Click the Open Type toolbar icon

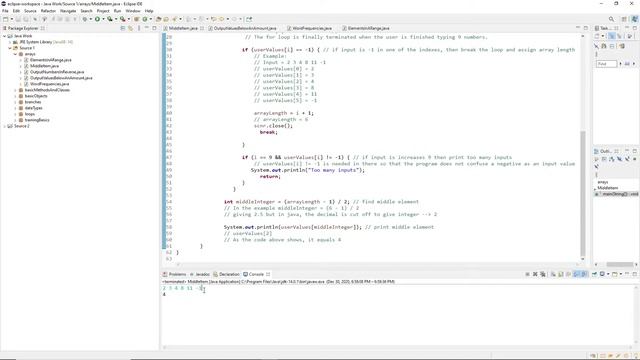point(158,19)
